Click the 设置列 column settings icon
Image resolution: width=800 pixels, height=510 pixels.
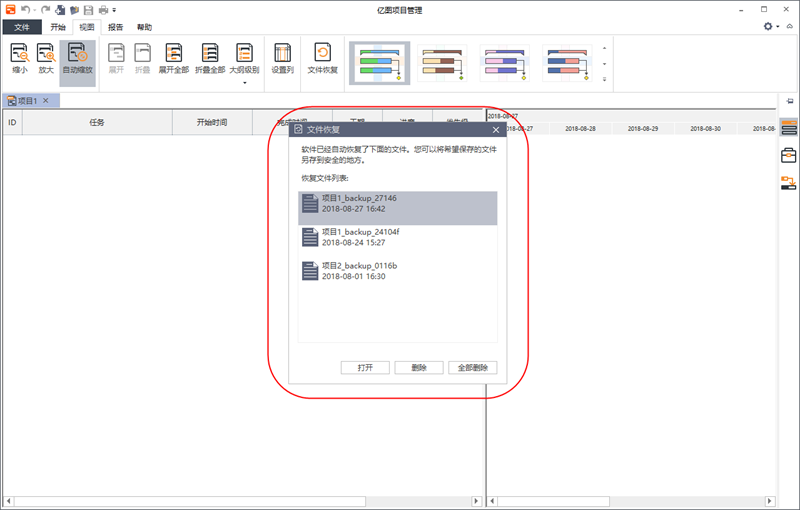point(283,59)
